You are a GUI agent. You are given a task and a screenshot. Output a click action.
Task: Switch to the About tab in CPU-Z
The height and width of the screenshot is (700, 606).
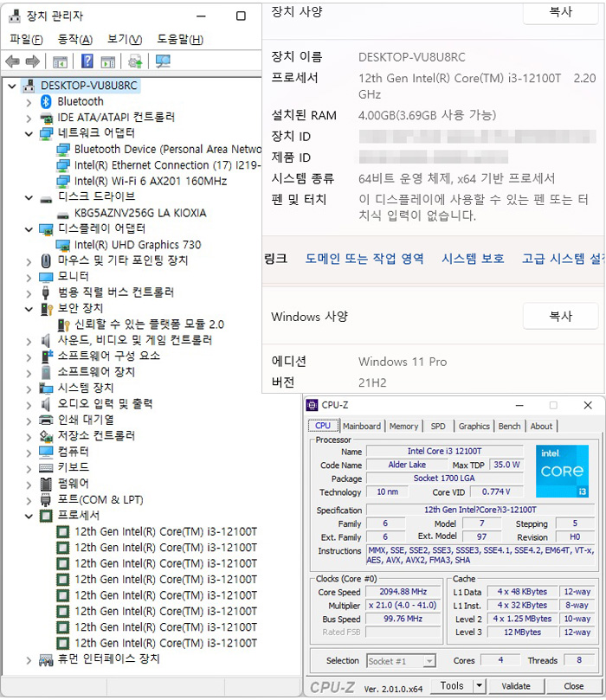(541, 426)
